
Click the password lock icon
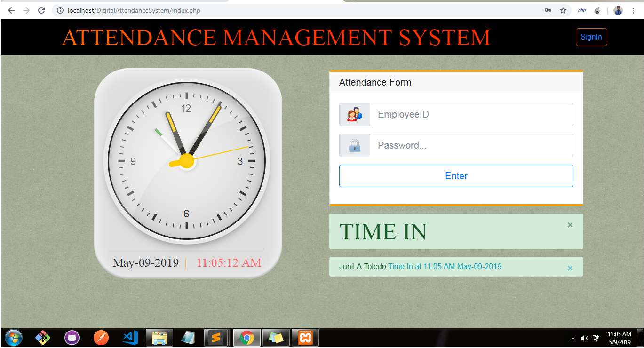(354, 145)
